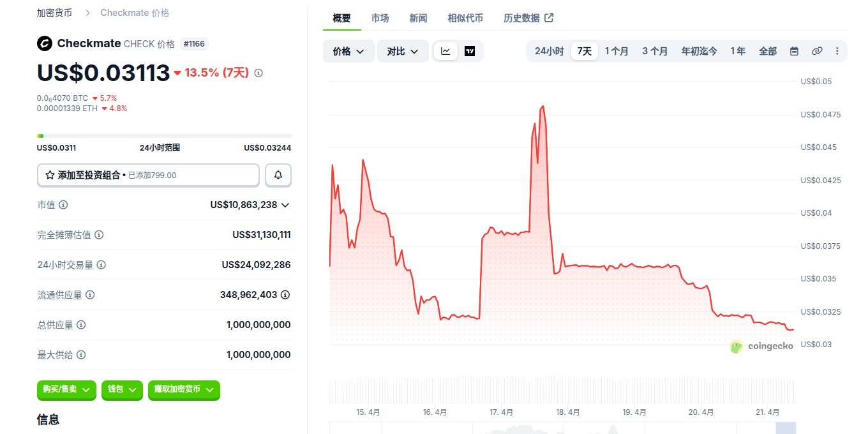
Task: Open the 钱包 dropdown
Action: pos(122,389)
